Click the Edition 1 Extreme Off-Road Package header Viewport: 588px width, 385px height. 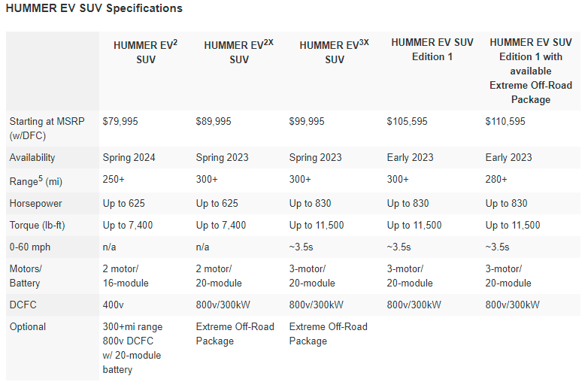pos(530,71)
